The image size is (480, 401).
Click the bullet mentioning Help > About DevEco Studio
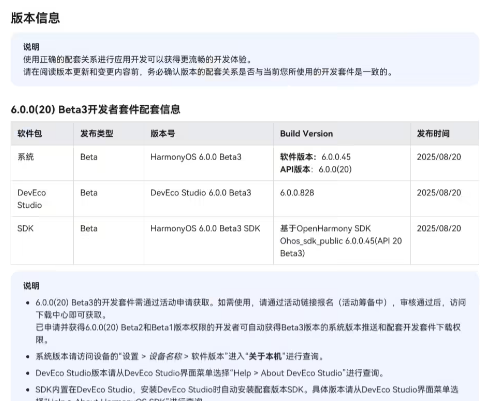tap(210, 373)
